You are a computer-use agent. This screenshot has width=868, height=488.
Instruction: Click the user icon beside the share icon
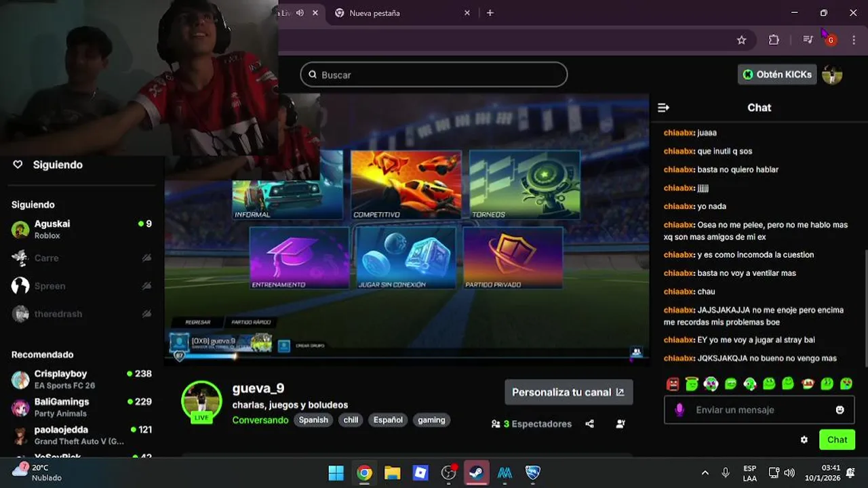click(620, 424)
